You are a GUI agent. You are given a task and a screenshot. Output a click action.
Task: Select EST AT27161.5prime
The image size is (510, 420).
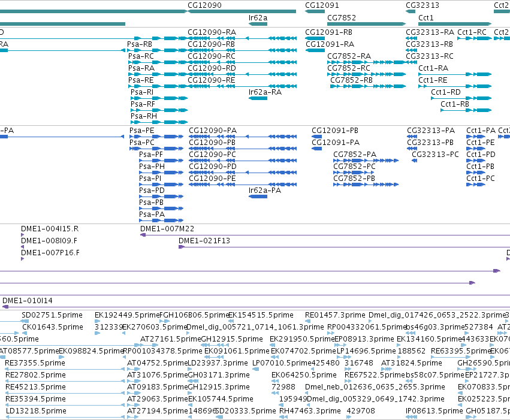point(171,339)
